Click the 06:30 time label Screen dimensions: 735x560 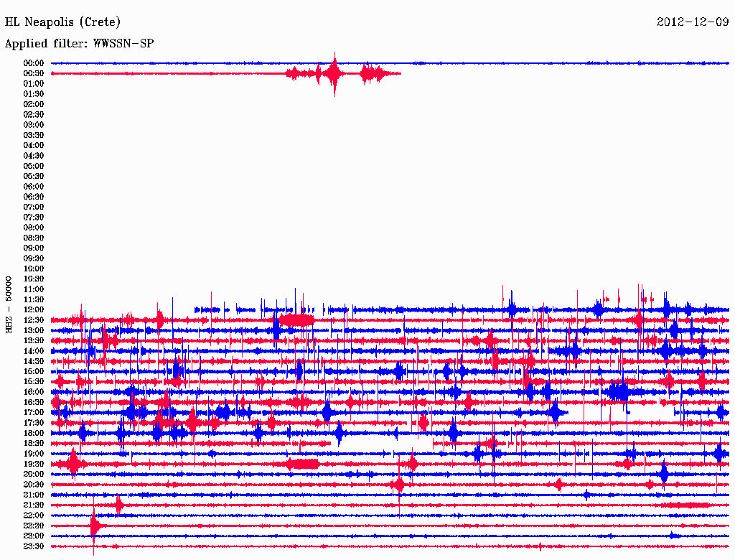tap(34, 197)
